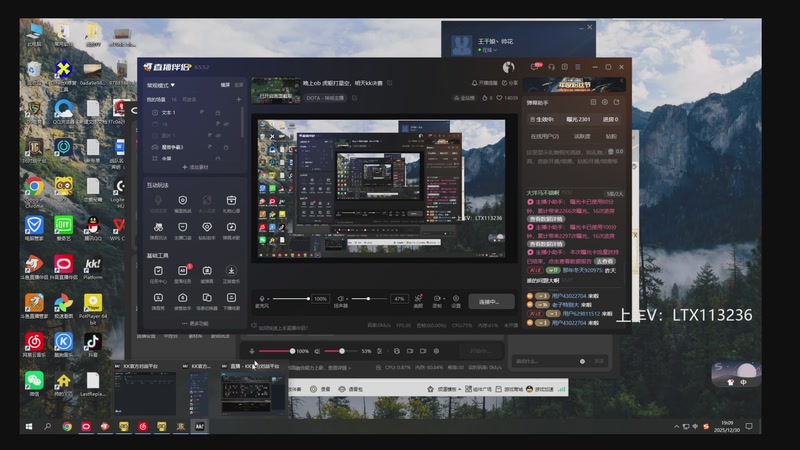Open the microphone device dropdown arrow
The width and height of the screenshot is (800, 450).
click(x=267, y=299)
